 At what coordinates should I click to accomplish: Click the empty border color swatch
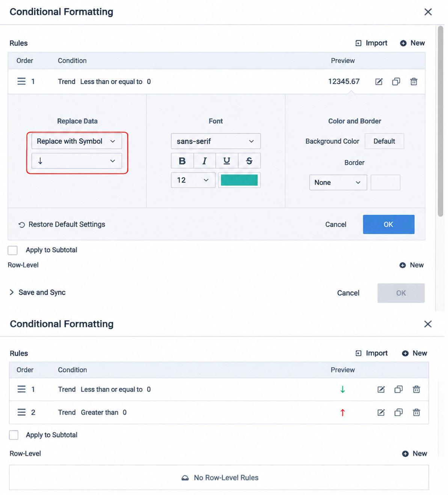[385, 183]
